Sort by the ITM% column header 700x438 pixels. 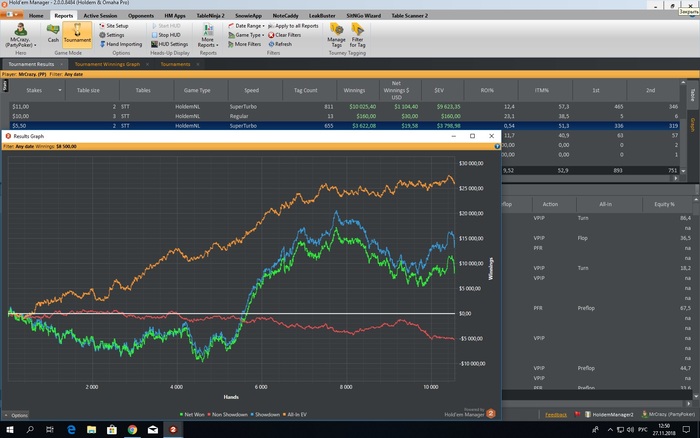coord(542,90)
